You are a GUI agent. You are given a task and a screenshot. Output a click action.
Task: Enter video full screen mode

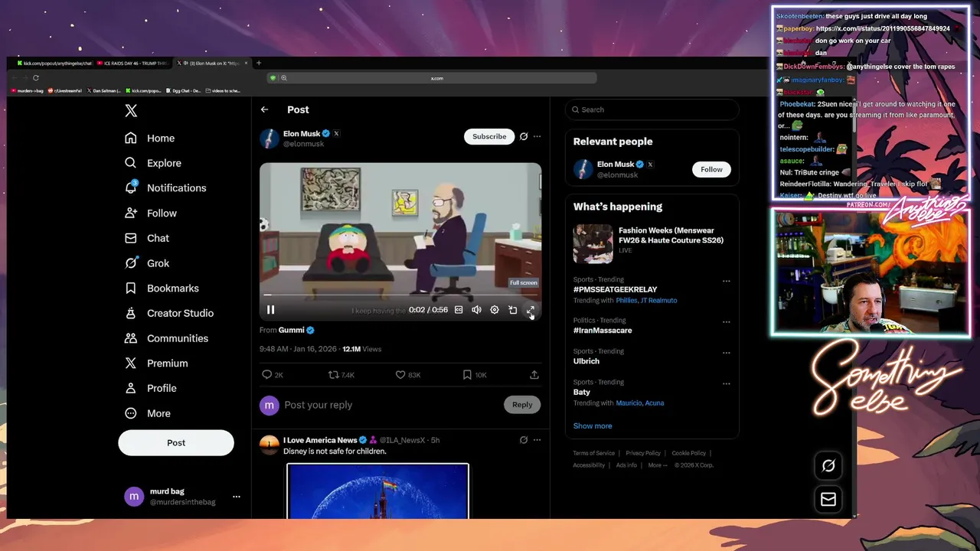pyautogui.click(x=531, y=310)
